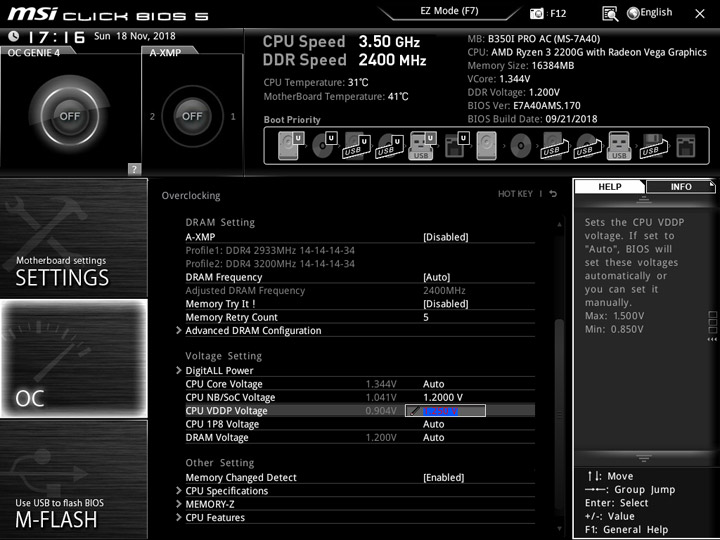Select UEFI USB hard disk boot icon
Screen dimensions: 720x540
pos(356,146)
